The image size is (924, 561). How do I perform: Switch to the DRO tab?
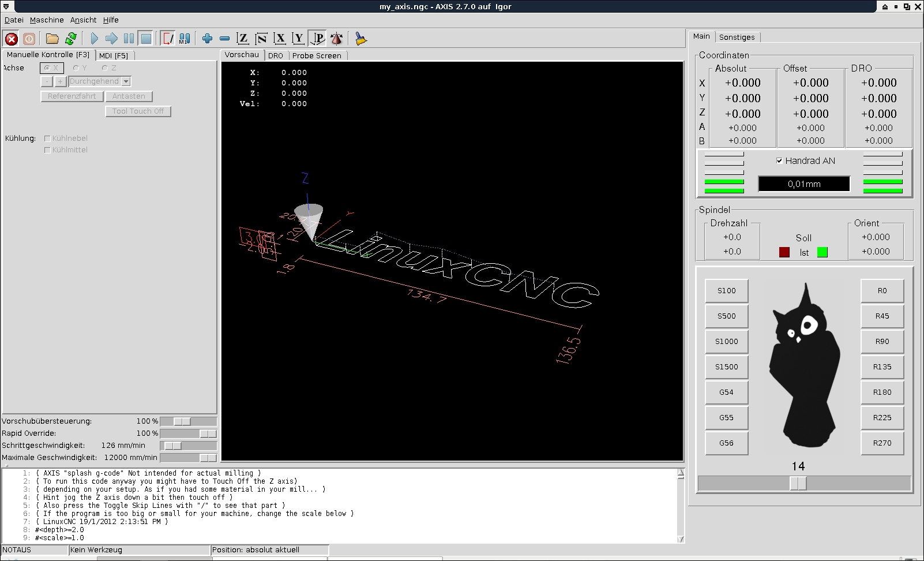[x=276, y=55]
